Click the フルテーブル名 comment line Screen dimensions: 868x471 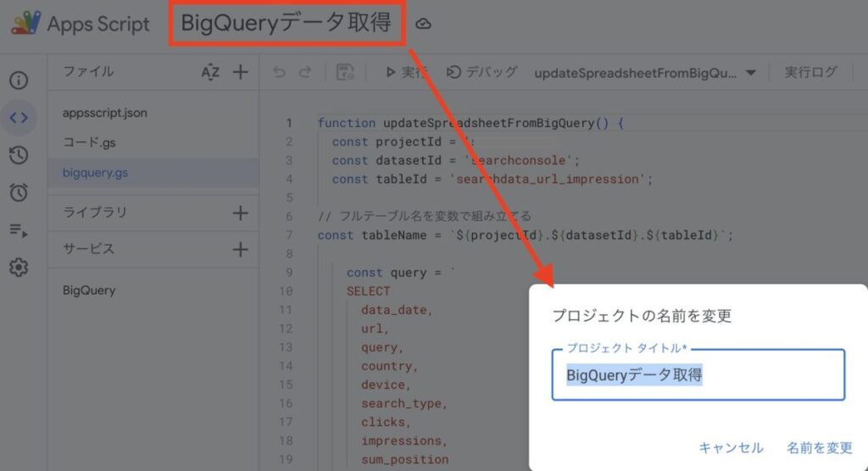click(x=425, y=216)
